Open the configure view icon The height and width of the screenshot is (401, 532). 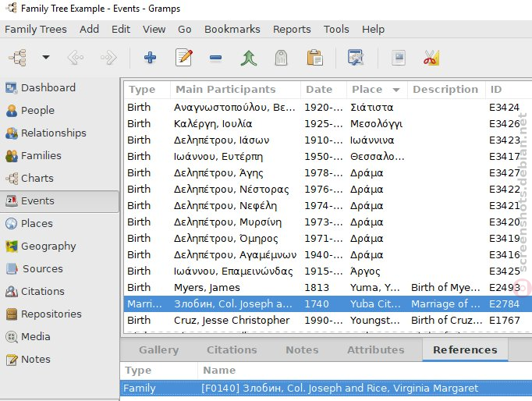(356, 57)
